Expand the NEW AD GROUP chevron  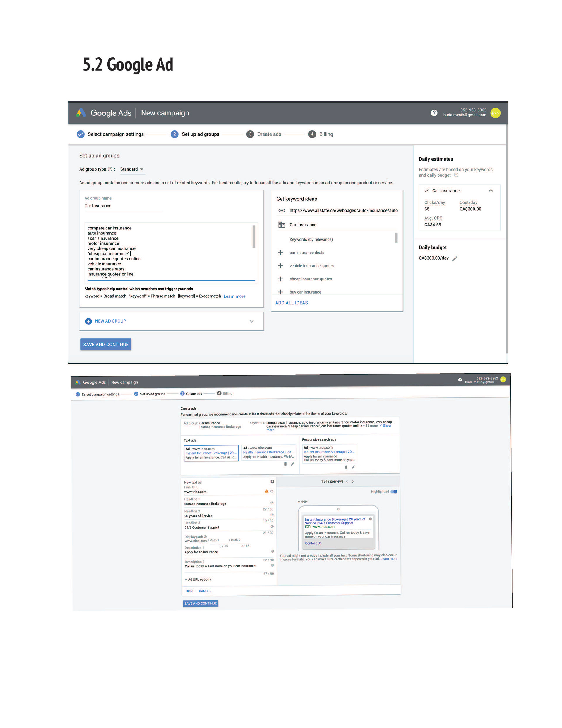tap(251, 321)
